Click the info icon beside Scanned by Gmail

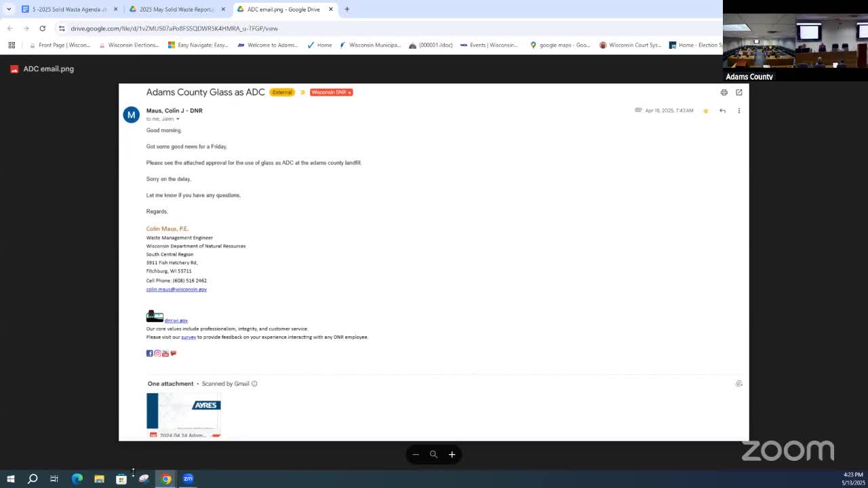[x=254, y=384]
